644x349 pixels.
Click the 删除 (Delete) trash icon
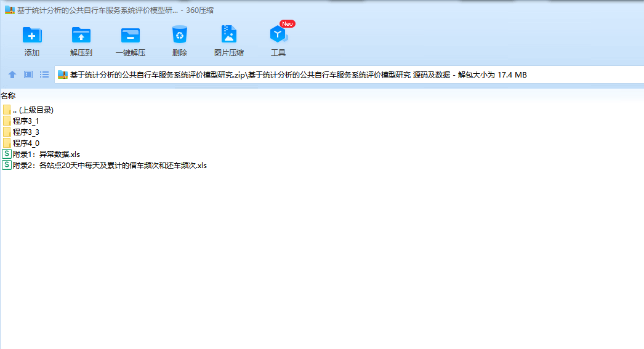180,34
